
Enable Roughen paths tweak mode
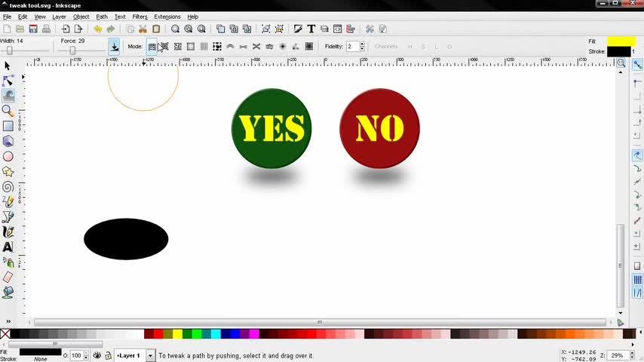coord(269,47)
